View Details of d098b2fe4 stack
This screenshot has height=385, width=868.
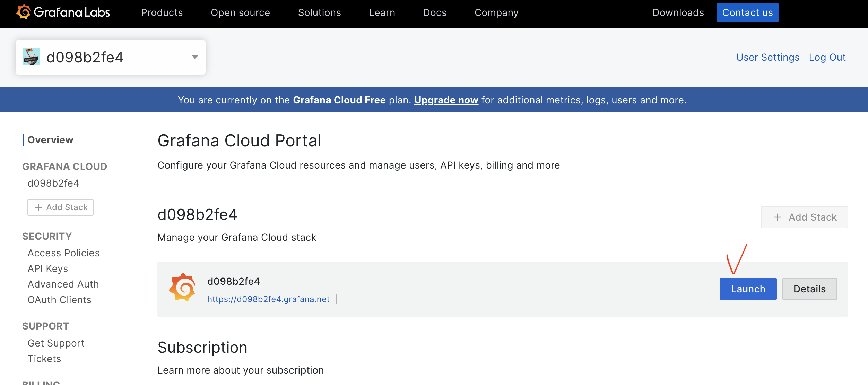tap(809, 289)
